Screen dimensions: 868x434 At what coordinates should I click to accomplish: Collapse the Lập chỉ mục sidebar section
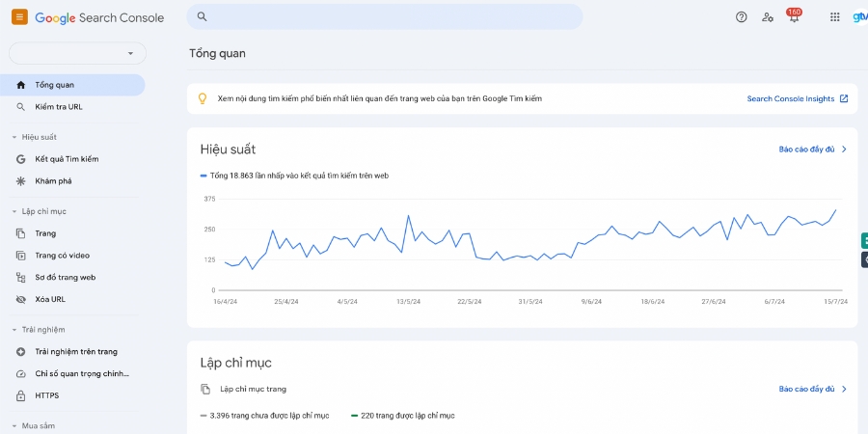[14, 211]
